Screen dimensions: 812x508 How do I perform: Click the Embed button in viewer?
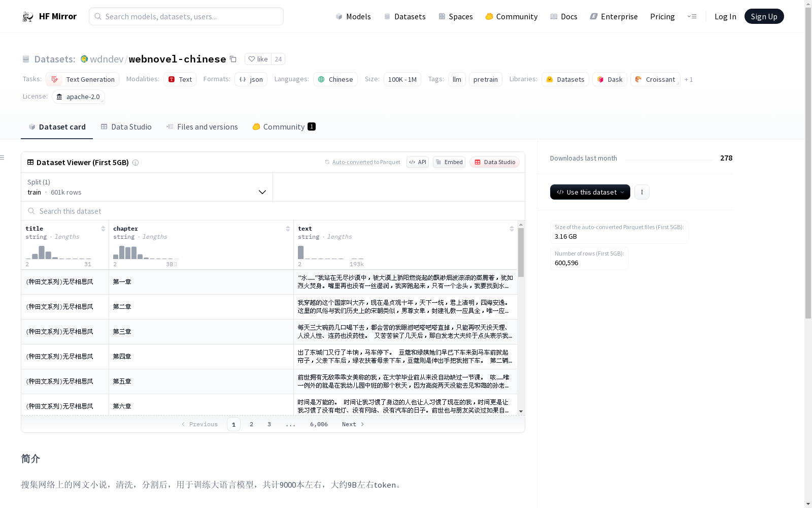coord(449,162)
